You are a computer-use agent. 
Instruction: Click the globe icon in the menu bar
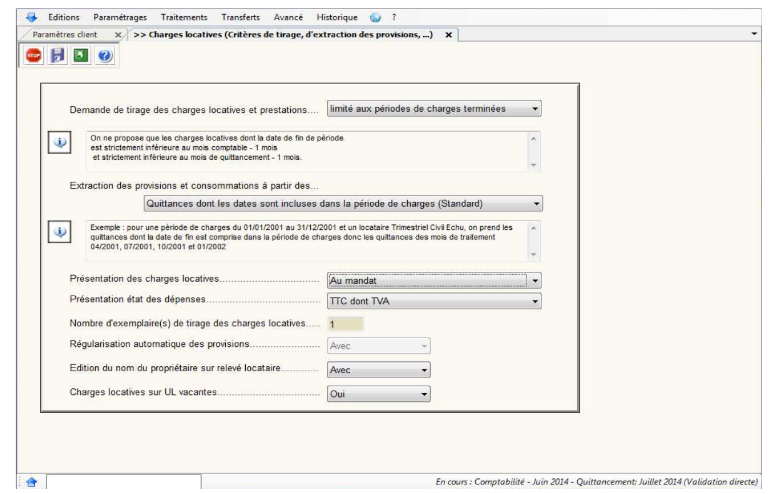(x=375, y=18)
